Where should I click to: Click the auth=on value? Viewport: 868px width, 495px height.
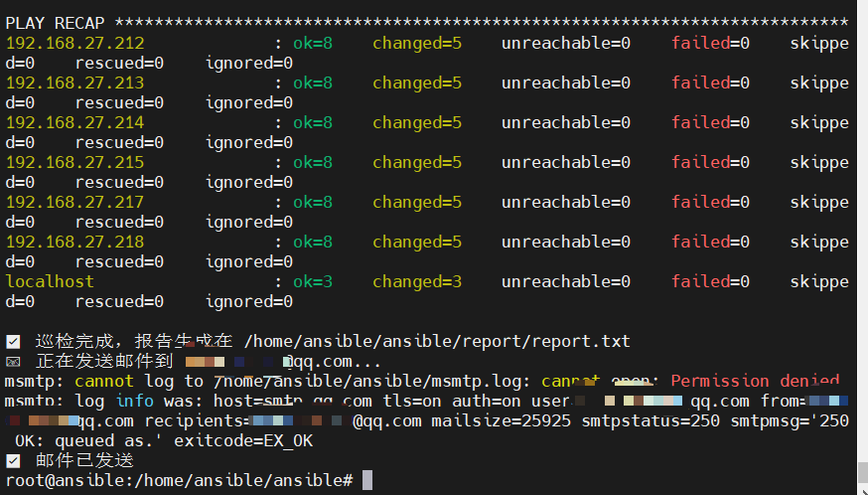click(x=486, y=401)
